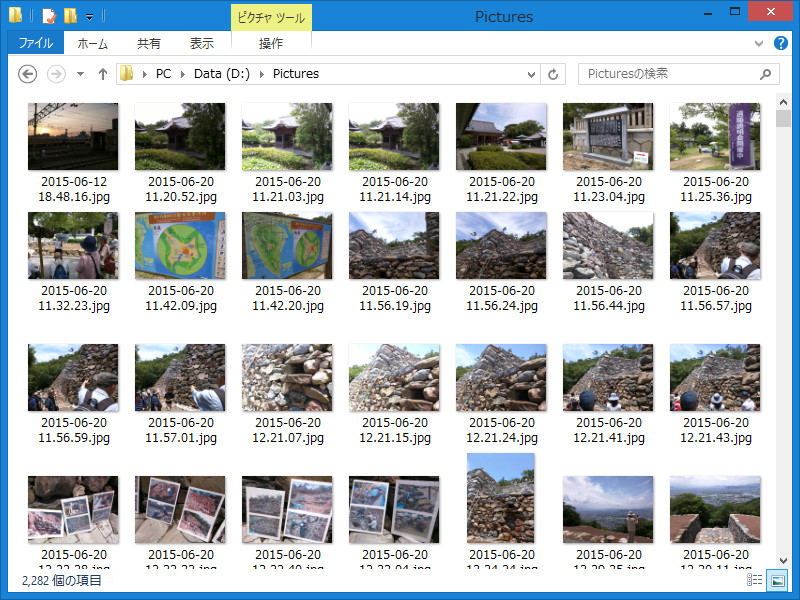Viewport: 800px width, 600px height.
Task: Switch to the 操作 picture tools tab
Action: tap(270, 43)
